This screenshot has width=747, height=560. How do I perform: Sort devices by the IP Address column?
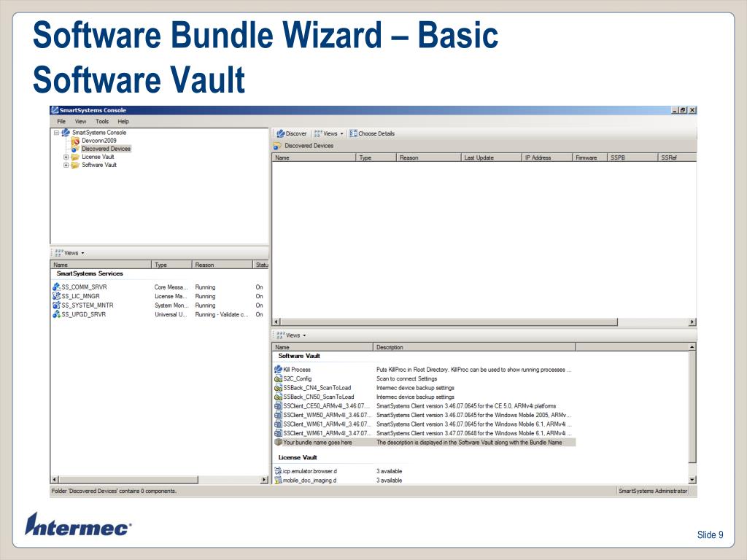(x=547, y=157)
